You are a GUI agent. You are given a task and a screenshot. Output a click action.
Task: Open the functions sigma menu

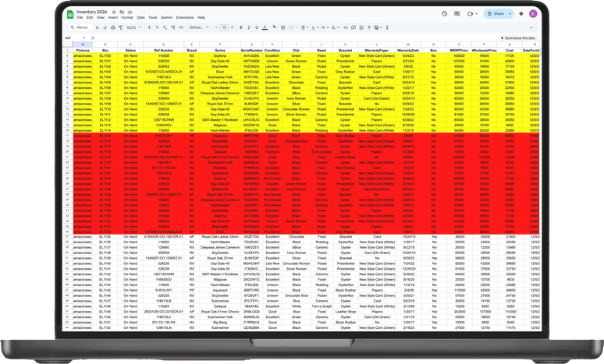(387, 27)
